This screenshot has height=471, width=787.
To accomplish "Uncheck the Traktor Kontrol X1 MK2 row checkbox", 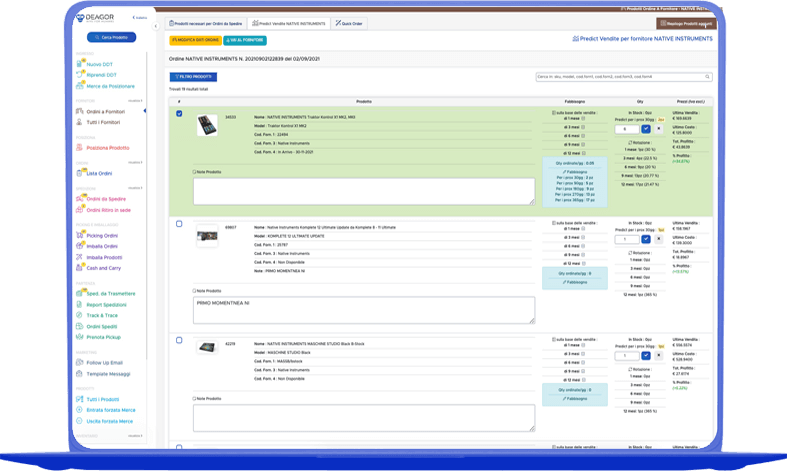I will tap(179, 113).
